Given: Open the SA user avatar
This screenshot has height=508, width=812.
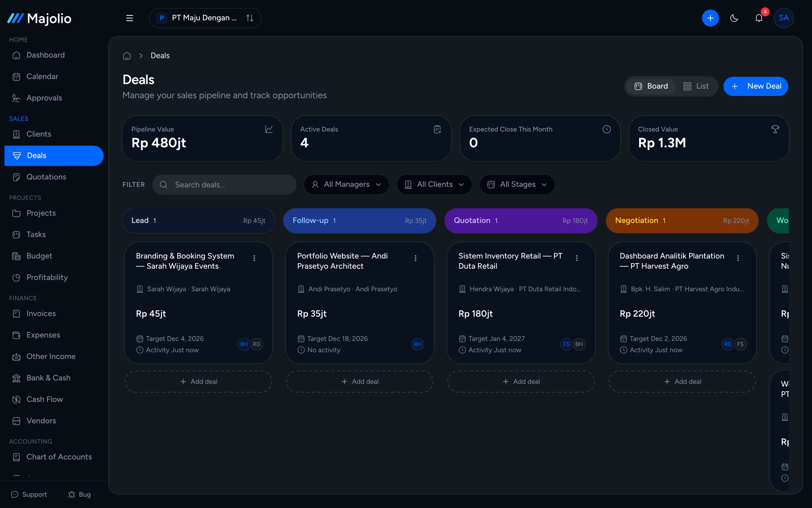Looking at the screenshot, I should 784,18.
